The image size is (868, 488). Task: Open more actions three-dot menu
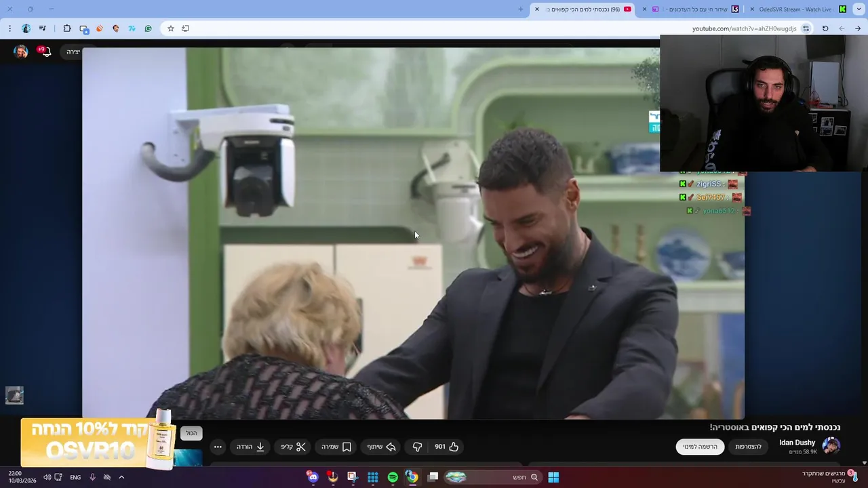pos(218,447)
